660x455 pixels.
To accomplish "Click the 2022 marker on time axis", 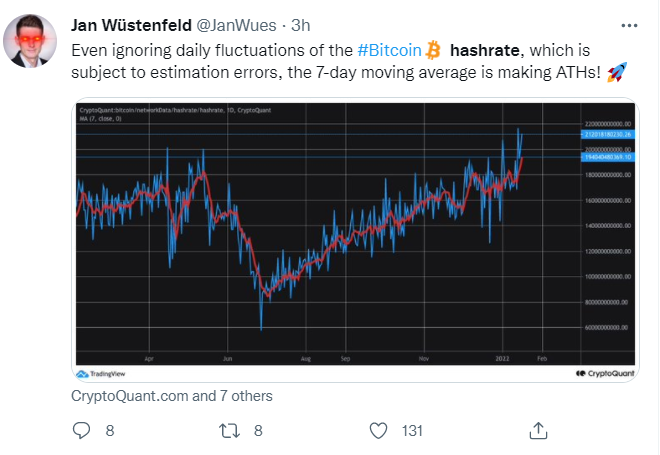I will [502, 359].
